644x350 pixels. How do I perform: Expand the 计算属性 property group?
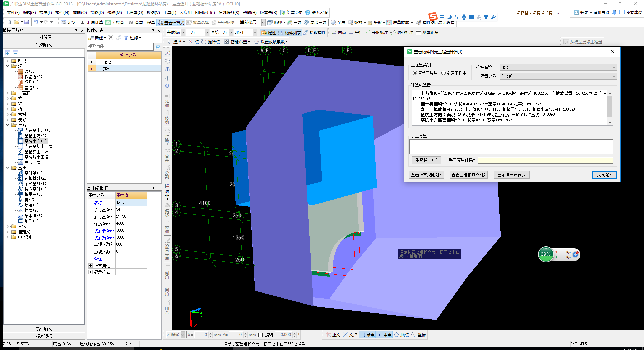90,265
